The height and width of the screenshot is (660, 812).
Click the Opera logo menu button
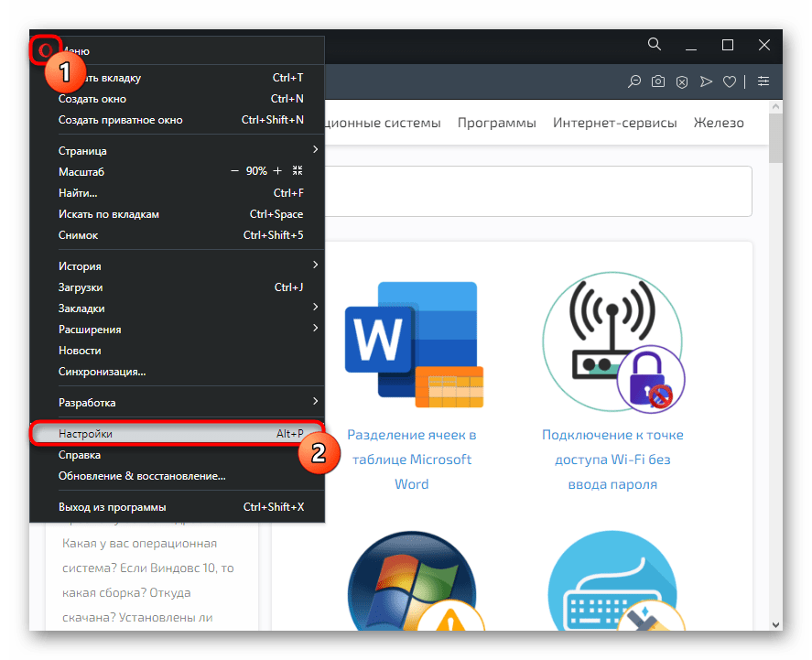pos(44,50)
